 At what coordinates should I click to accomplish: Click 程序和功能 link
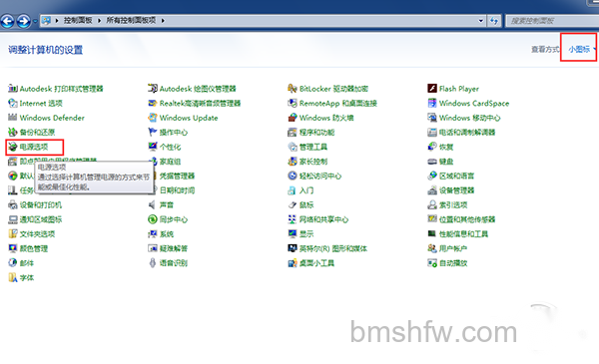[x=316, y=132]
